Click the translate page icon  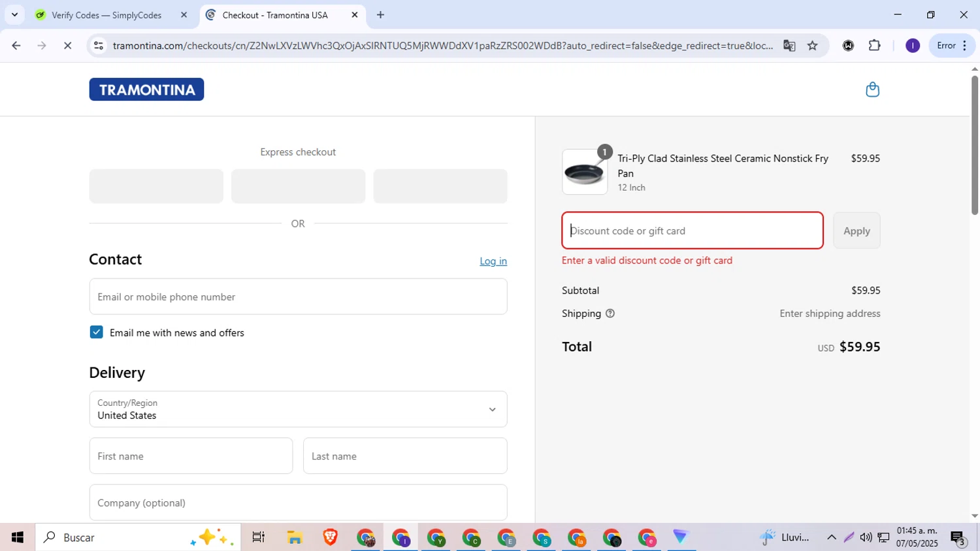789,46
